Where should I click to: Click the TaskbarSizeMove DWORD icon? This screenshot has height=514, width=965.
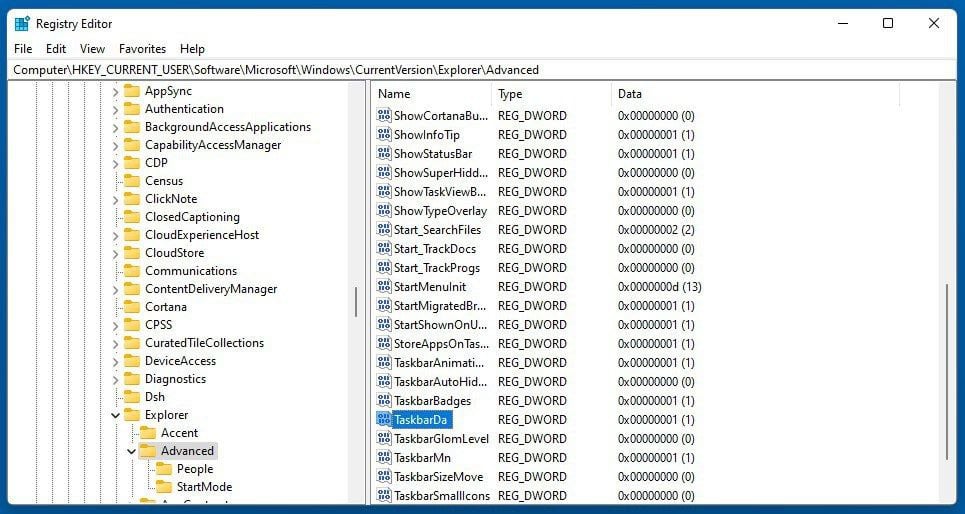384,476
